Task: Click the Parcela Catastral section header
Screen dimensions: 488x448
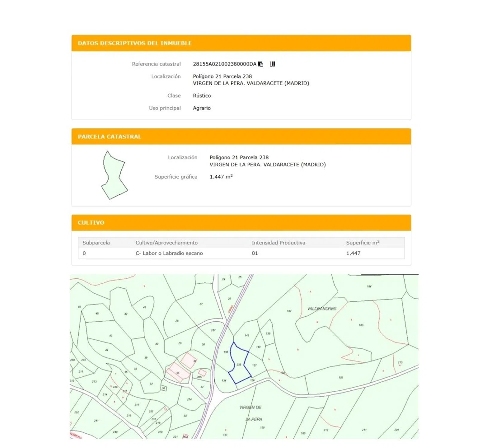Action: coord(109,137)
